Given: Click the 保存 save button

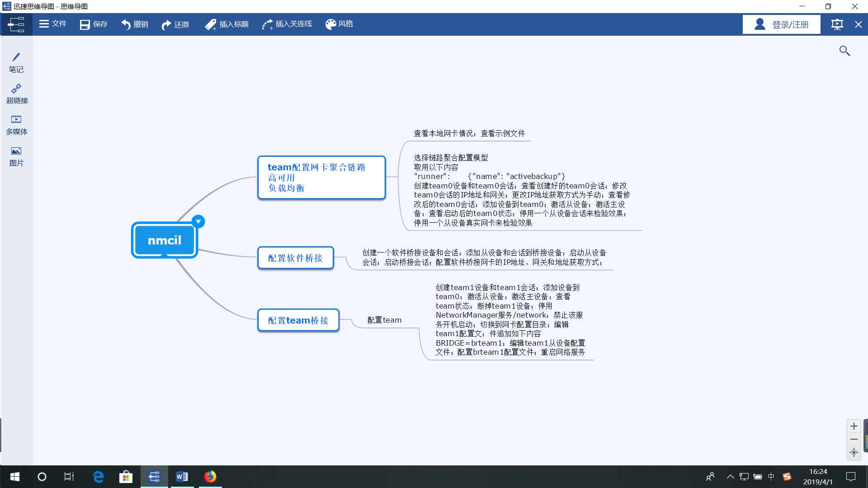Looking at the screenshot, I should [x=94, y=24].
